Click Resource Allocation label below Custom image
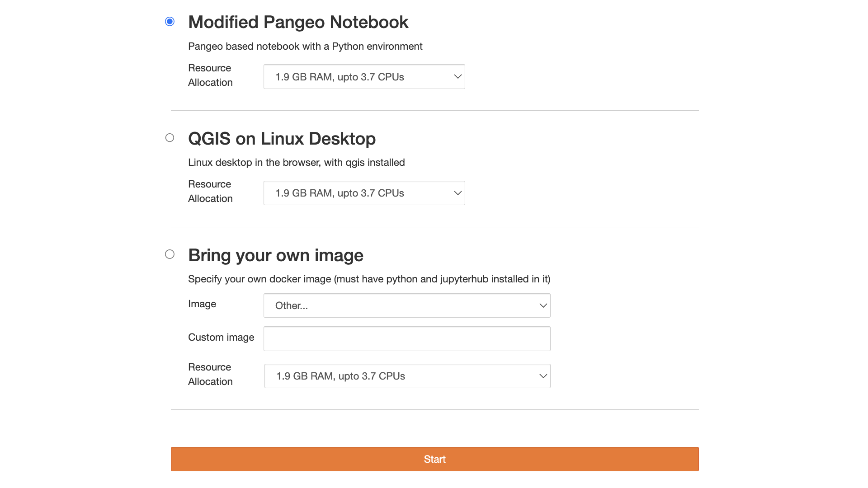 [x=210, y=374]
